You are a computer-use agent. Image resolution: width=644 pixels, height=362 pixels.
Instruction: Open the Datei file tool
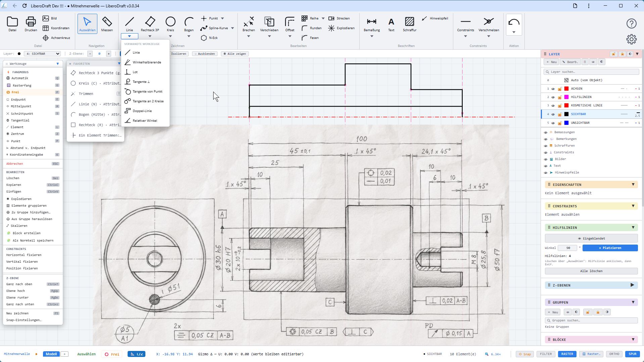tap(12, 24)
